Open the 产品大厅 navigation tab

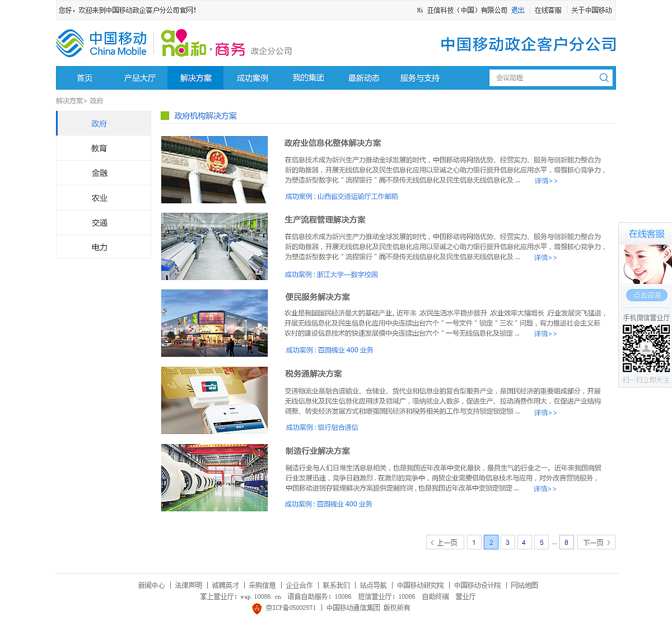click(140, 78)
